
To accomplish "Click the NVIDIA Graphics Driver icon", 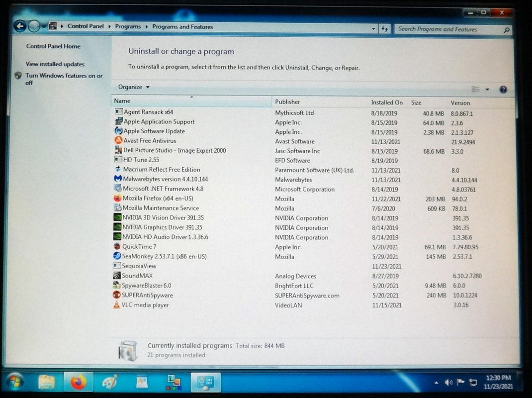I will (x=117, y=227).
